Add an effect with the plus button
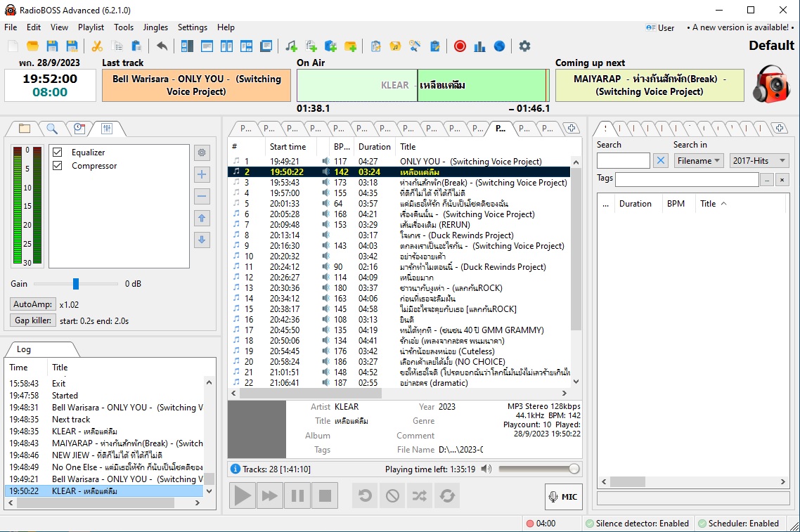800x532 pixels. point(202,174)
